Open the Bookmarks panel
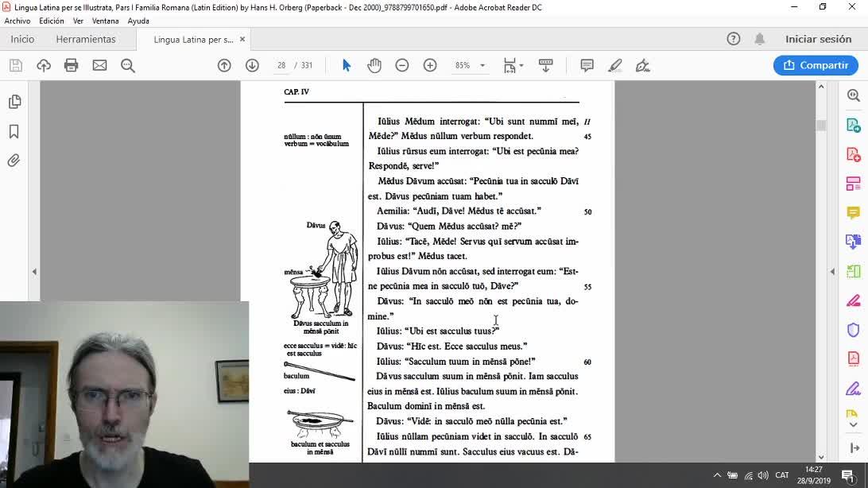The width and height of the screenshot is (868, 488). coord(14,131)
